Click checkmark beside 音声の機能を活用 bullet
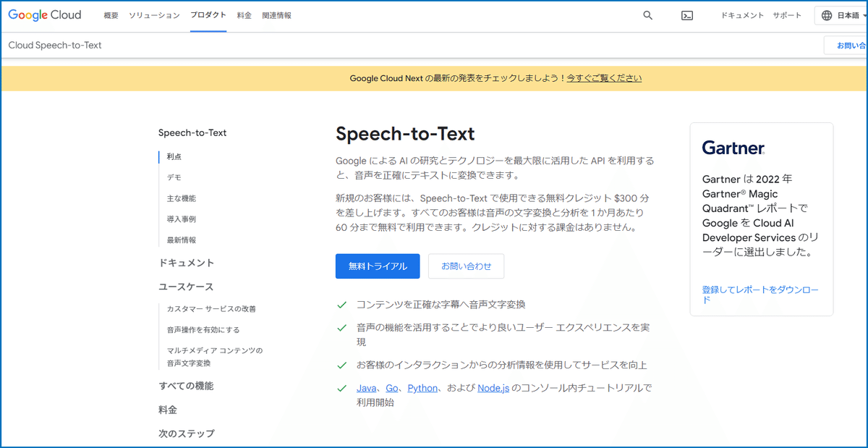The width and height of the screenshot is (868, 448). (342, 328)
